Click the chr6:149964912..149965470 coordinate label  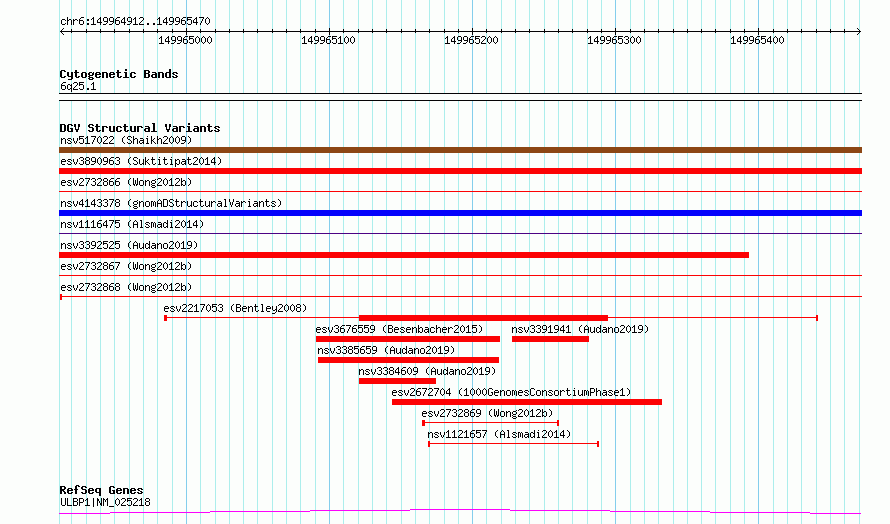click(x=135, y=22)
